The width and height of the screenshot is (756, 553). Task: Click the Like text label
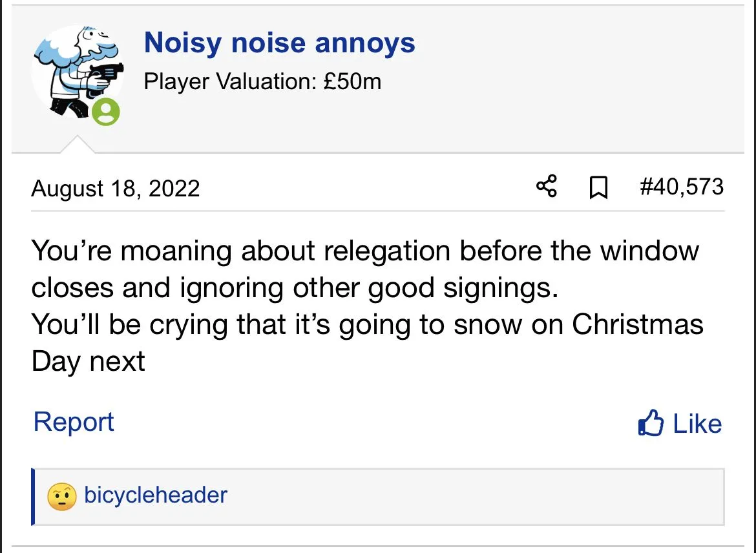[697, 424]
